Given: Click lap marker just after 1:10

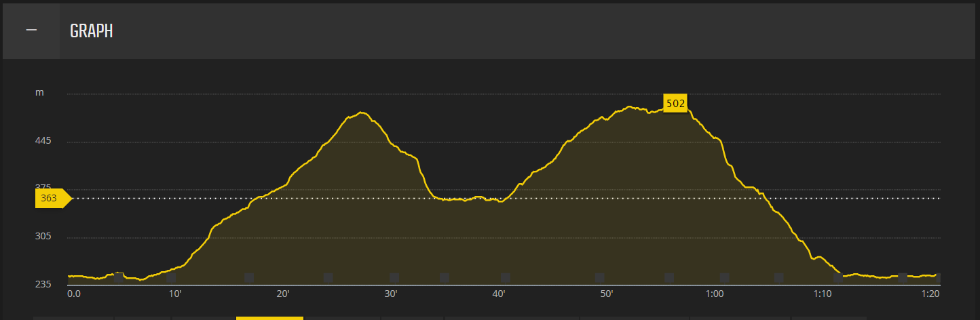Looking at the screenshot, I should pos(837,277).
